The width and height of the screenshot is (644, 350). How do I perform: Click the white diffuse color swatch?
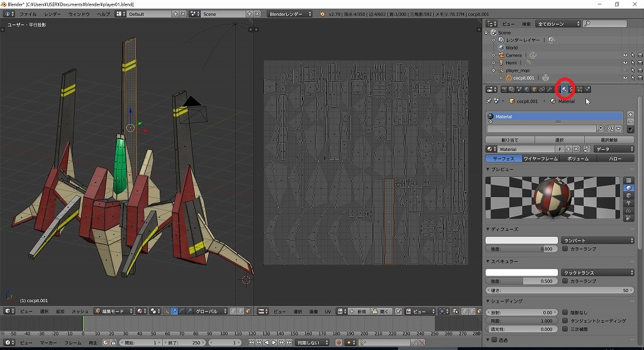coord(521,240)
